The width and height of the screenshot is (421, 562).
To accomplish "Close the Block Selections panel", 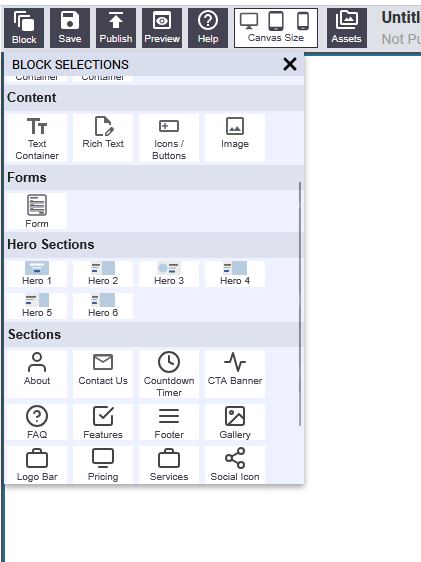I will coord(290,65).
